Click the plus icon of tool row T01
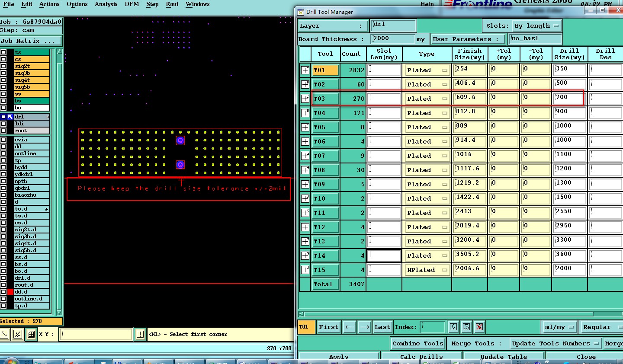 tap(305, 70)
